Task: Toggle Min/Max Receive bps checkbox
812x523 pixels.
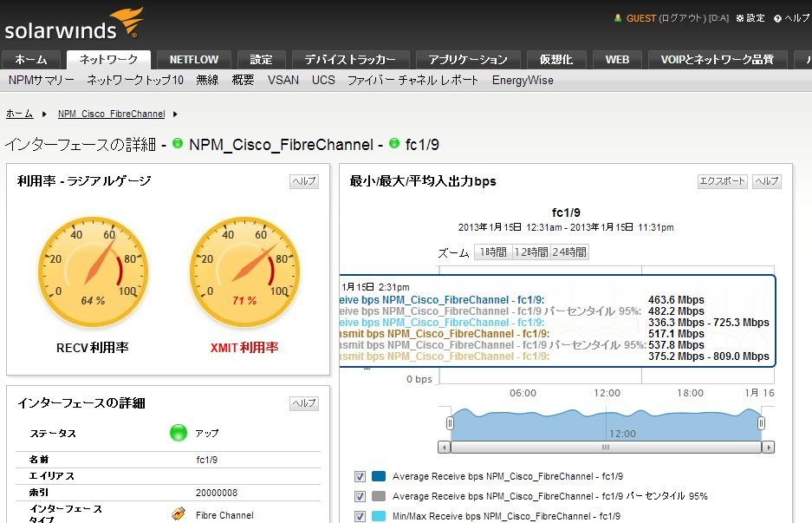Action: (360, 516)
